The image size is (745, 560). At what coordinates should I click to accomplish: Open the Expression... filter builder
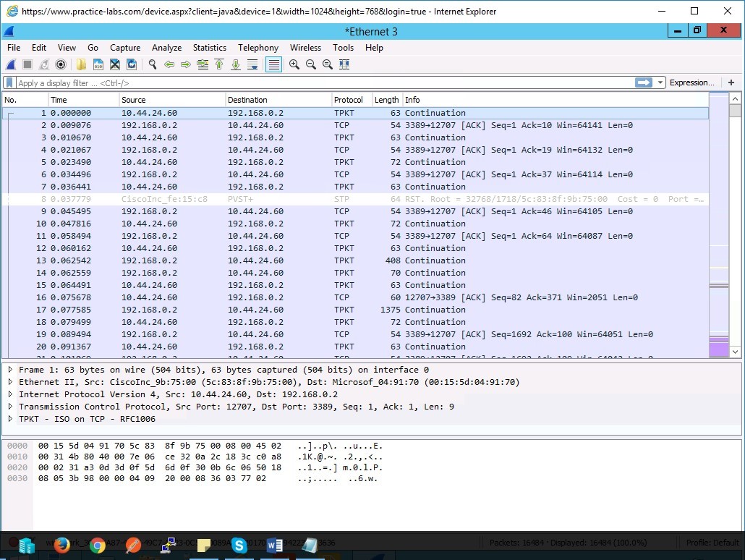[691, 82]
